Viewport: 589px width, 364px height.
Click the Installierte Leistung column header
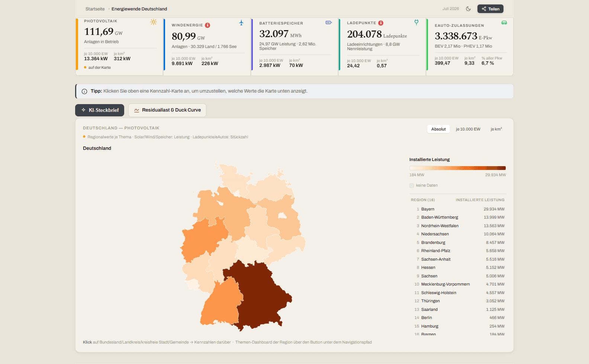click(x=480, y=200)
